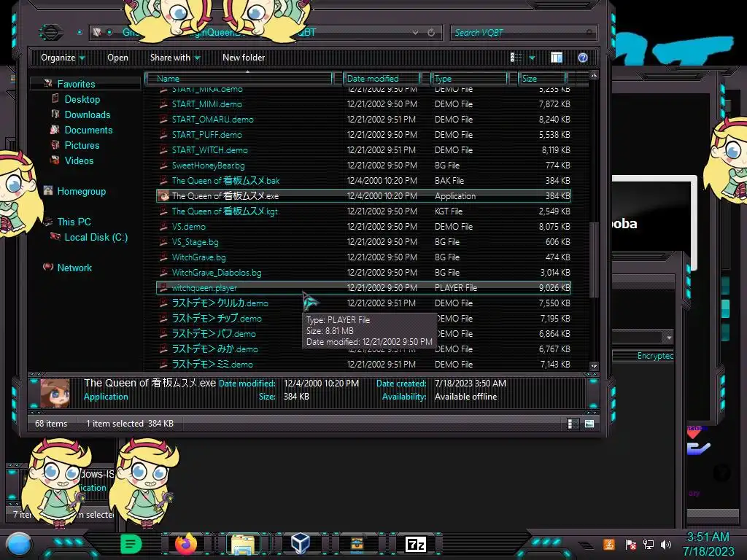This screenshot has height=560, width=747.
Task: Select witchqueen.player file
Action: click(363, 287)
